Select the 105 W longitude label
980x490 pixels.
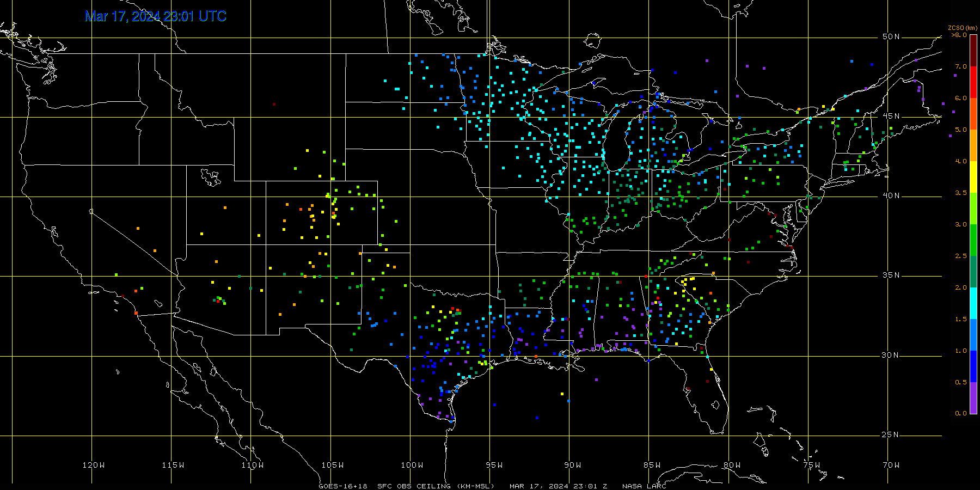[x=332, y=465]
